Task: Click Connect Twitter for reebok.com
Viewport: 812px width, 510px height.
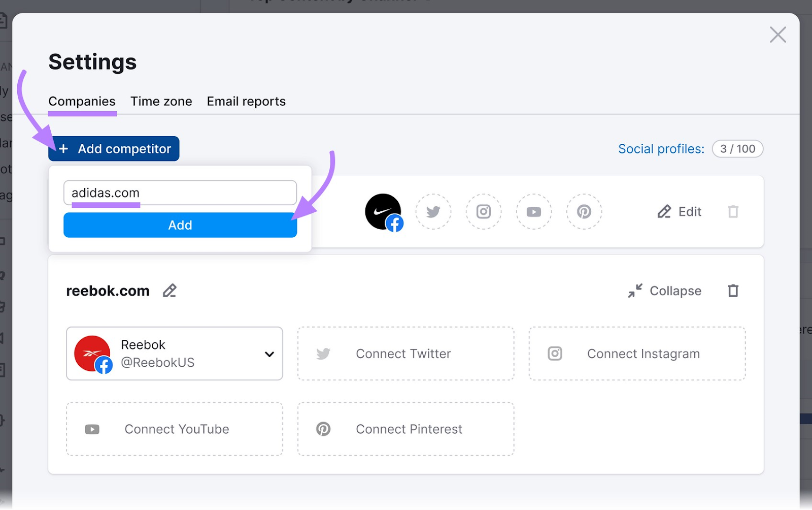Action: [x=406, y=354]
